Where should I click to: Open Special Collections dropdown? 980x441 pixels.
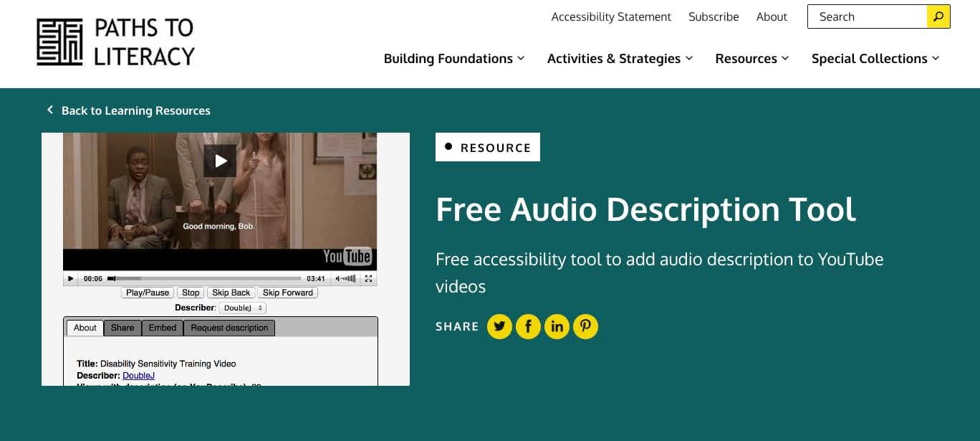(x=875, y=59)
